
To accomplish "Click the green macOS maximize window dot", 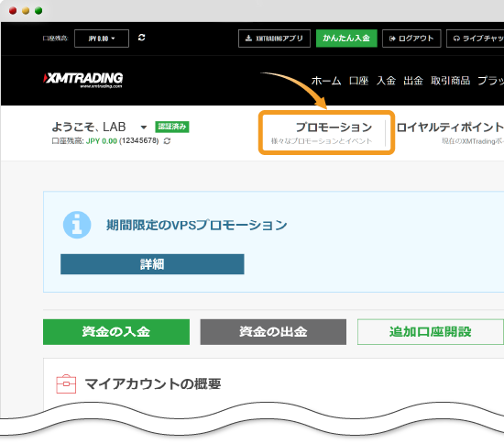I will click(38, 11).
